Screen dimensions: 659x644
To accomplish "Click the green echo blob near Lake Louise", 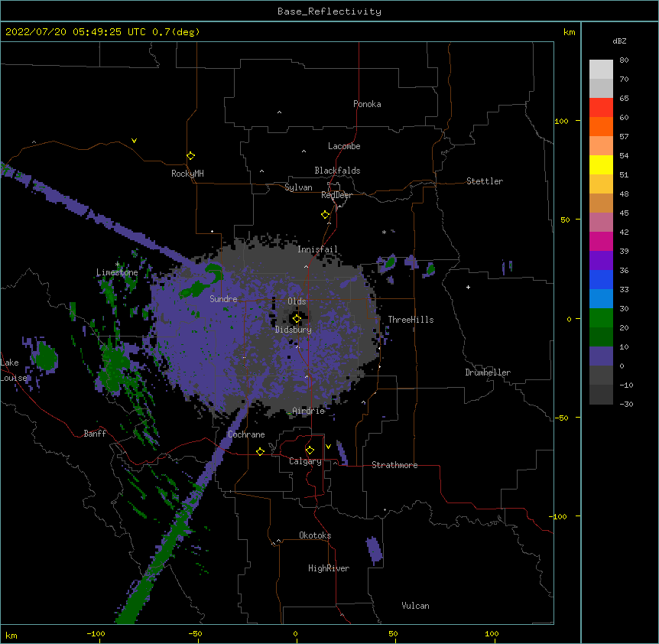I will (45, 357).
